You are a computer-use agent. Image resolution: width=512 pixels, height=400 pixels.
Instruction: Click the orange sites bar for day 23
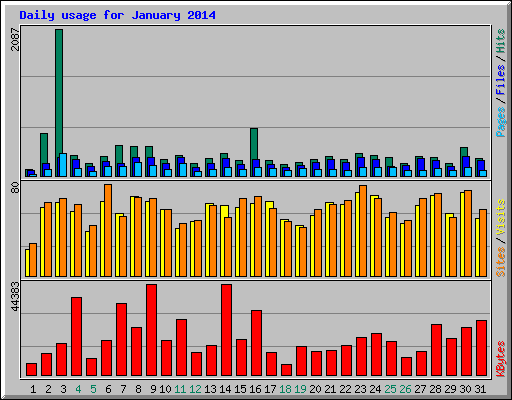coord(363,231)
